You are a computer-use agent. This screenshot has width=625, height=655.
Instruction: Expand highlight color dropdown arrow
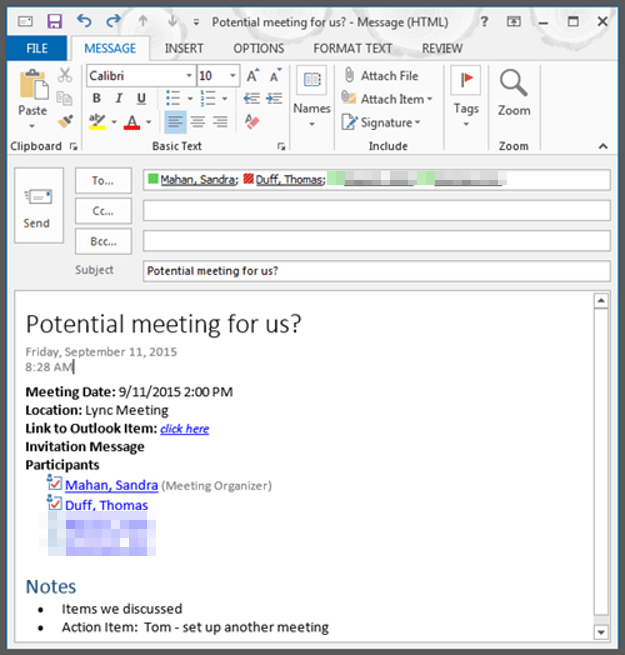pyautogui.click(x=114, y=122)
